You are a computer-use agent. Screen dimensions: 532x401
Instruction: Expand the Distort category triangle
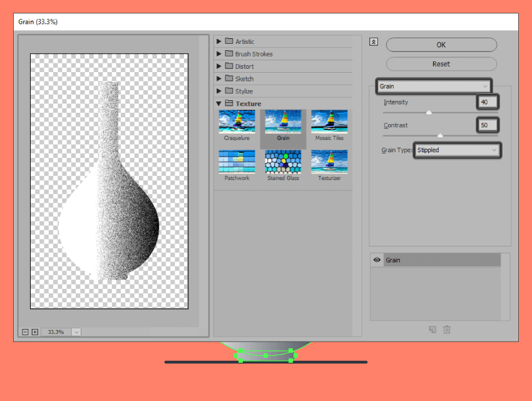coord(219,66)
